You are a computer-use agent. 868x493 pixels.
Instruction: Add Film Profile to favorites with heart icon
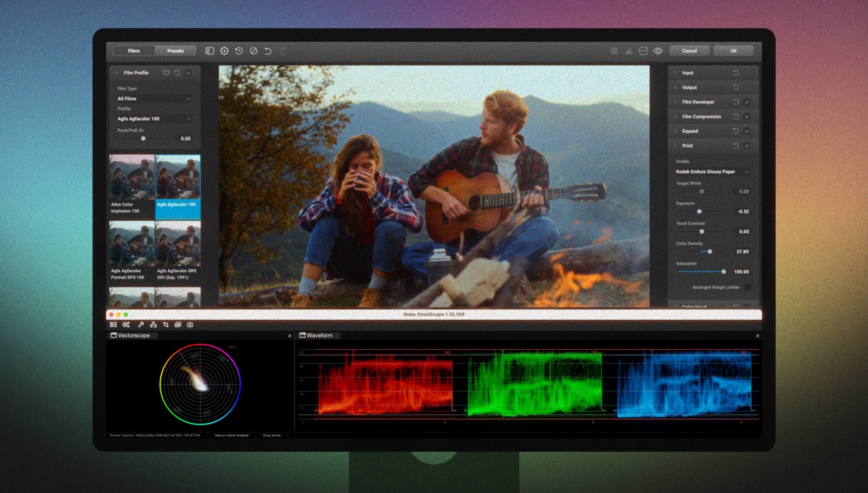[x=166, y=73]
